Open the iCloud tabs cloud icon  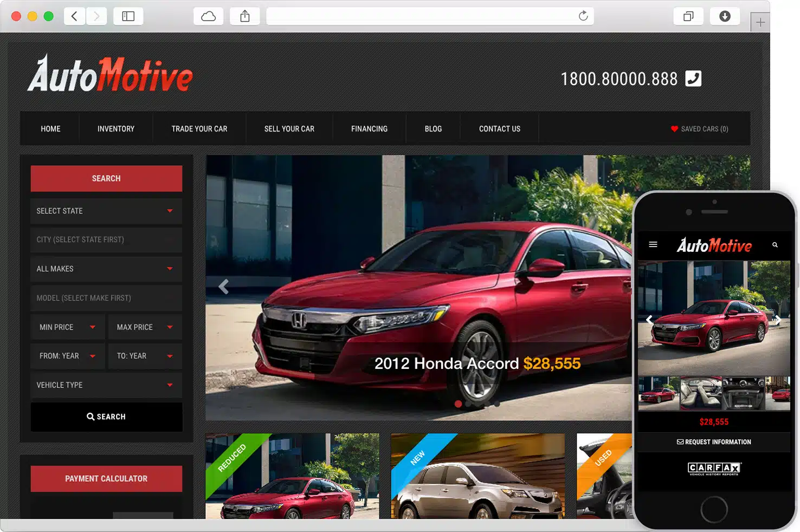coord(209,16)
